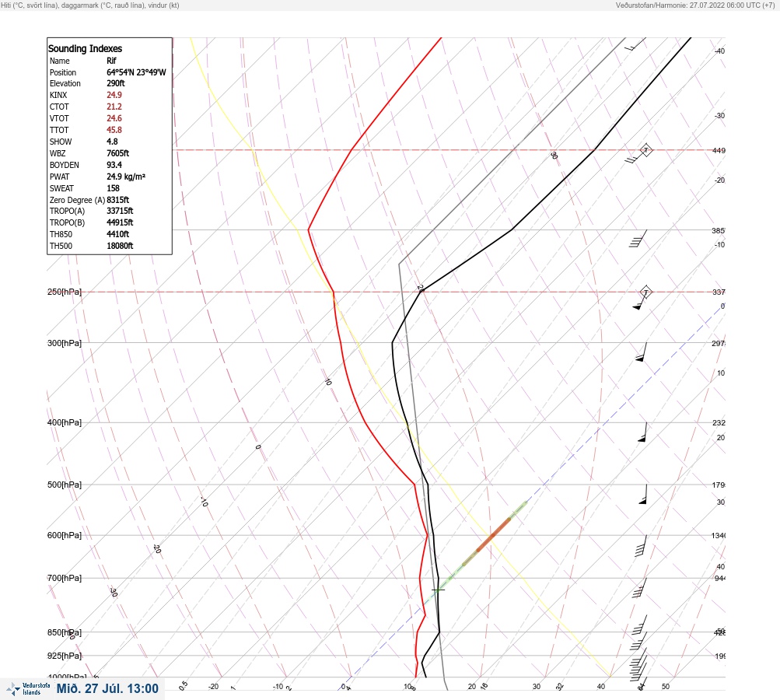Click the 700[hPa] pressure label
The height and width of the screenshot is (700, 780).
[x=65, y=578]
